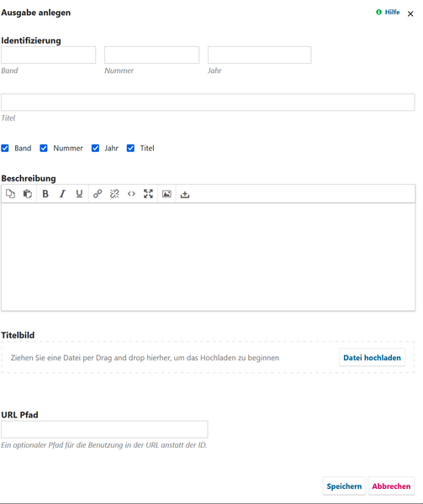The width and height of the screenshot is (423, 504).
Task: Insert a link via the chain icon
Action: [x=98, y=194]
